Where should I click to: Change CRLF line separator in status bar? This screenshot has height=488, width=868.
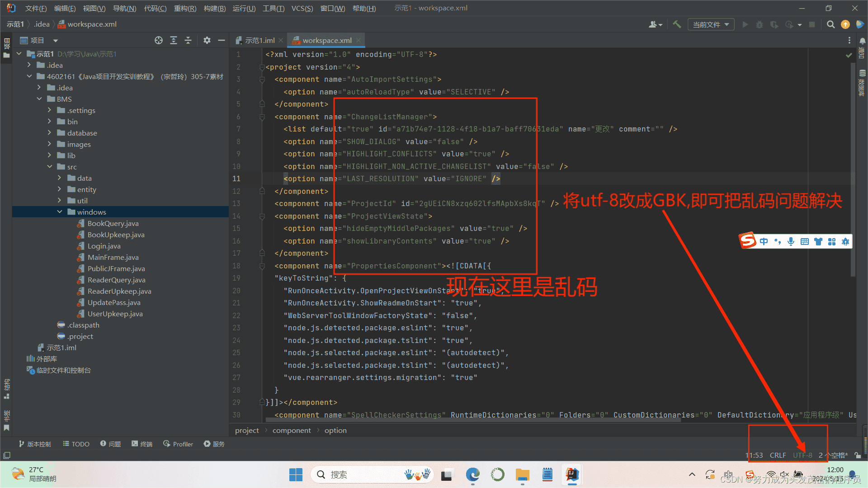(x=778, y=455)
